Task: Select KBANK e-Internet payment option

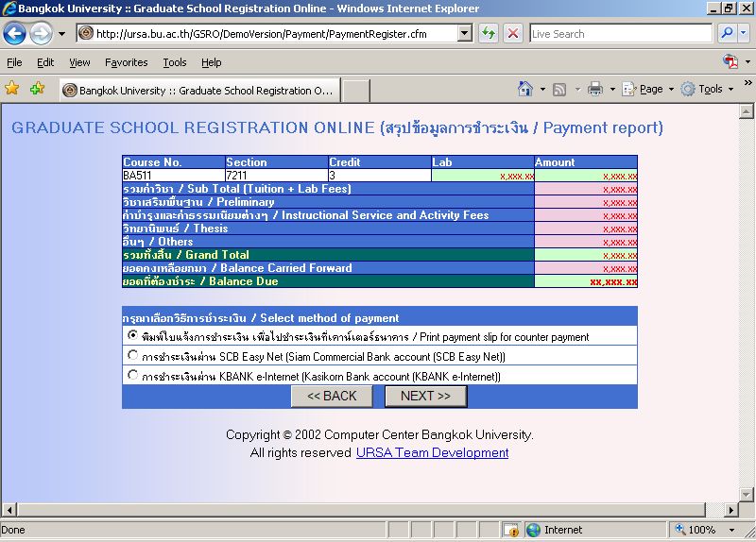Action: [x=132, y=375]
